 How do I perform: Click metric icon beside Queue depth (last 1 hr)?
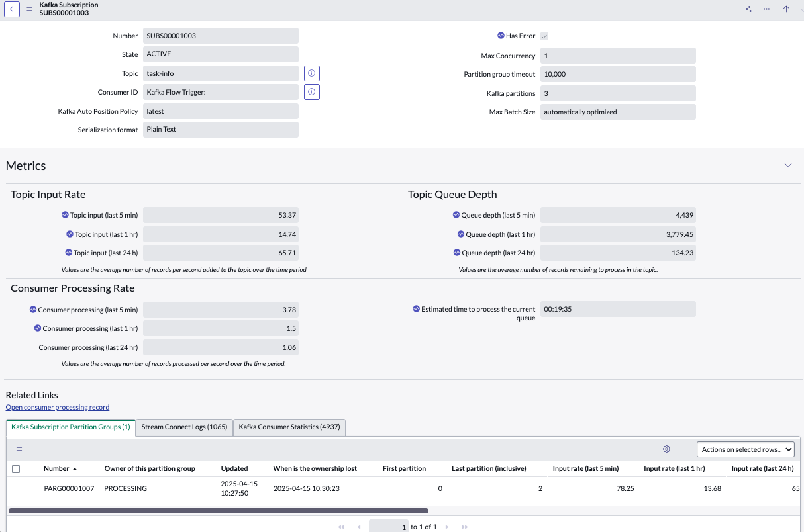coord(461,234)
